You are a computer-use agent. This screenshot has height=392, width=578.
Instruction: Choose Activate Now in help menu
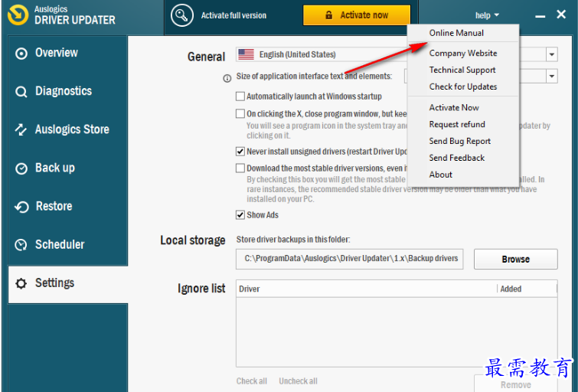pyautogui.click(x=463, y=108)
